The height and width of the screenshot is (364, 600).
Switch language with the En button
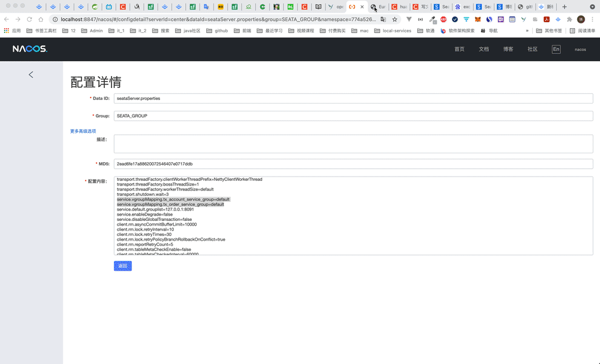pos(556,49)
